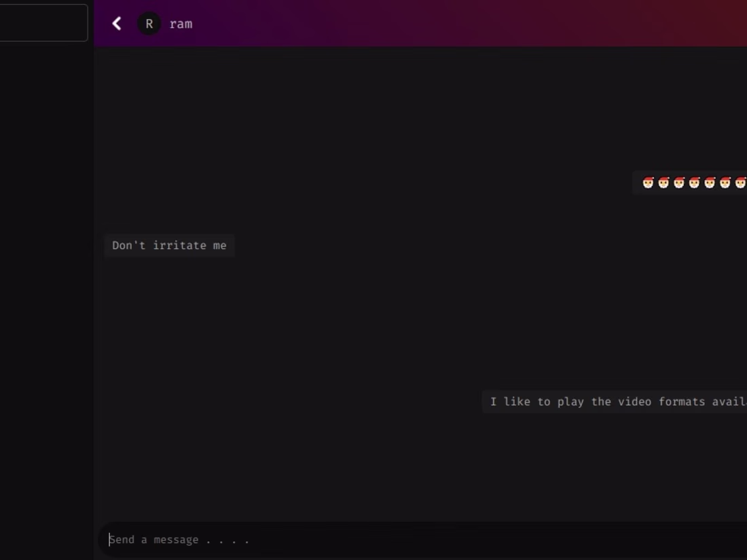Click the word "irritate" in received message
This screenshot has width=747, height=560.
(179, 246)
